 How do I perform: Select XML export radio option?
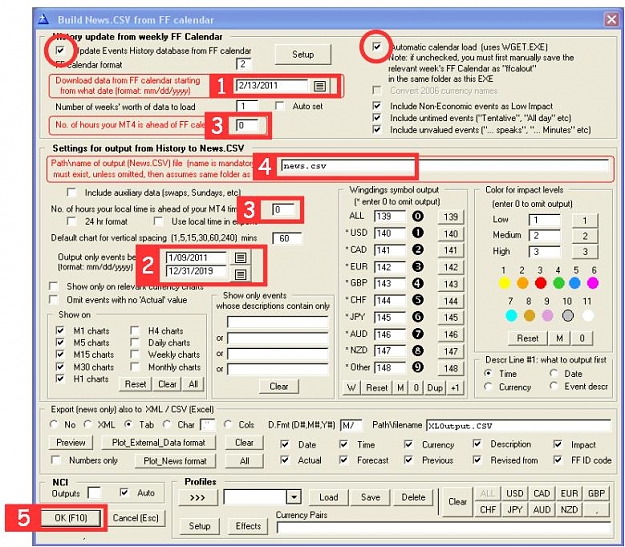click(x=88, y=424)
